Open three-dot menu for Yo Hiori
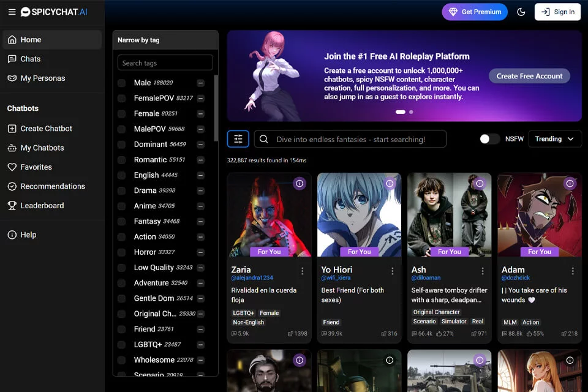 [392, 271]
